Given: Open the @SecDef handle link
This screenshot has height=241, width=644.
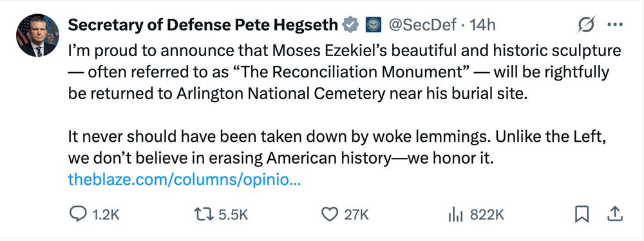Looking at the screenshot, I should 422,26.
